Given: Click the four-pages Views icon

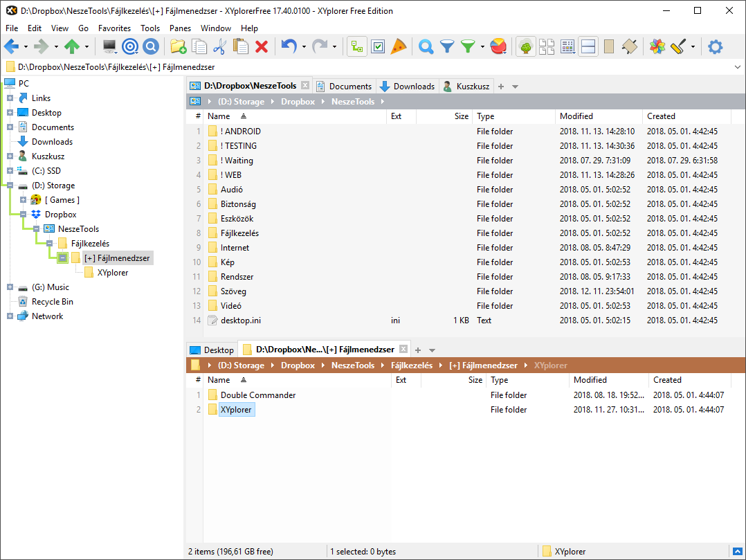Looking at the screenshot, I should (x=547, y=46).
